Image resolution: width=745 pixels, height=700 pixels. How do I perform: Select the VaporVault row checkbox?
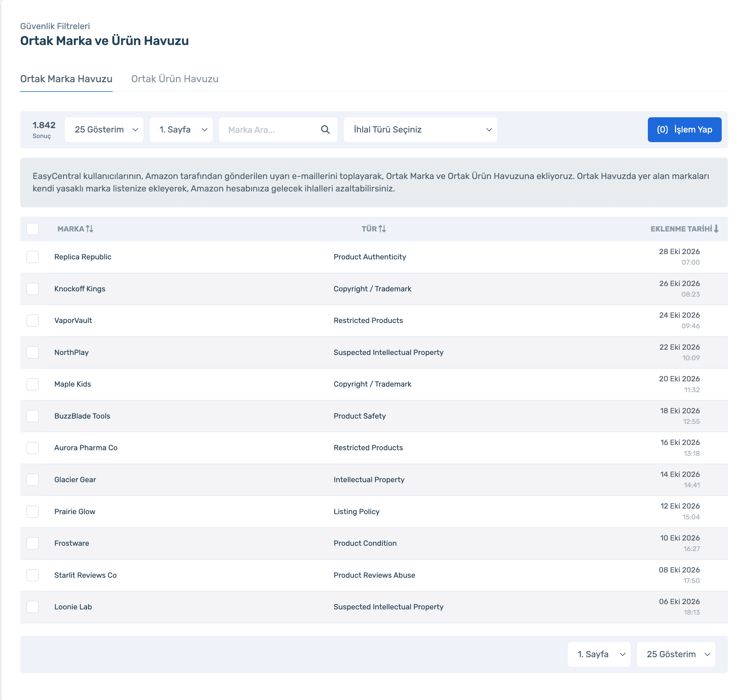(x=33, y=321)
